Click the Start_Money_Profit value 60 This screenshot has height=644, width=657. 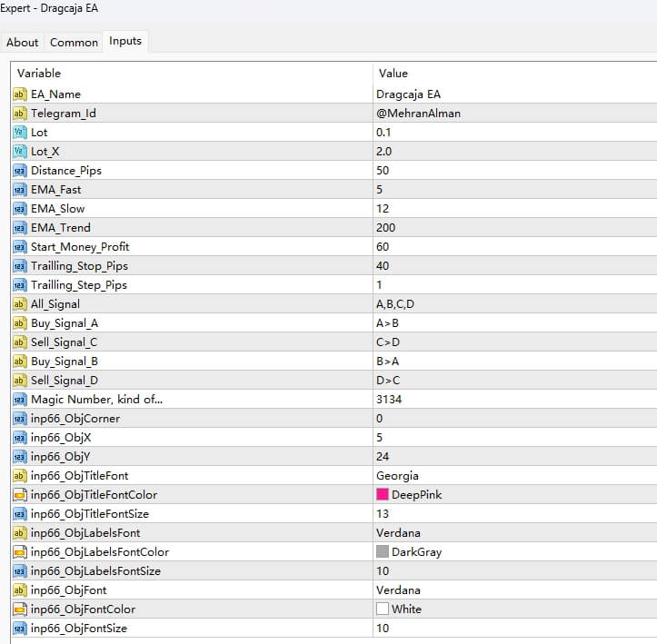pyautogui.click(x=383, y=247)
